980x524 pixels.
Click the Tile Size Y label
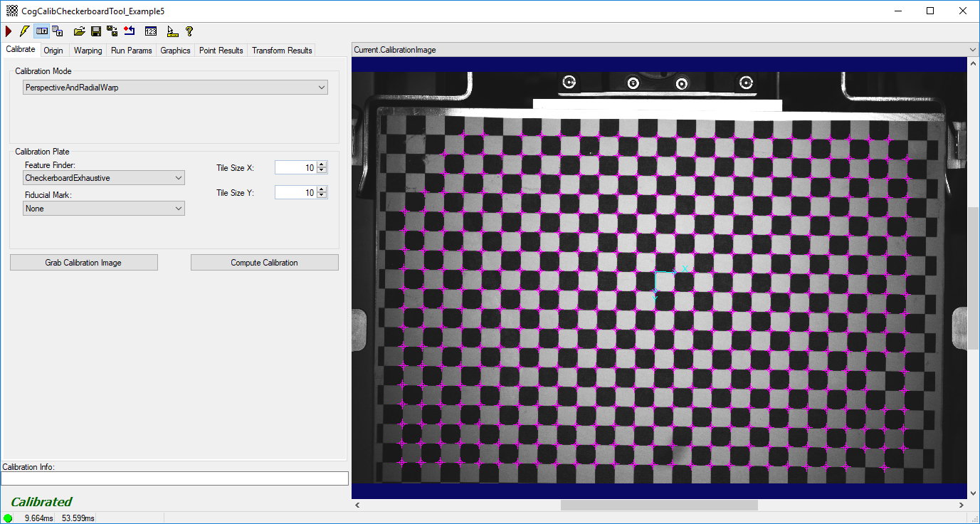pos(235,193)
